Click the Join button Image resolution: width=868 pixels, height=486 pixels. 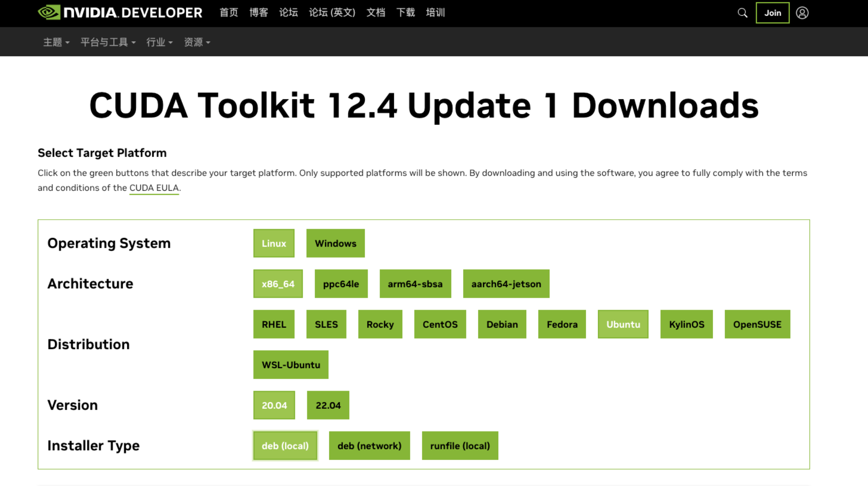(772, 13)
